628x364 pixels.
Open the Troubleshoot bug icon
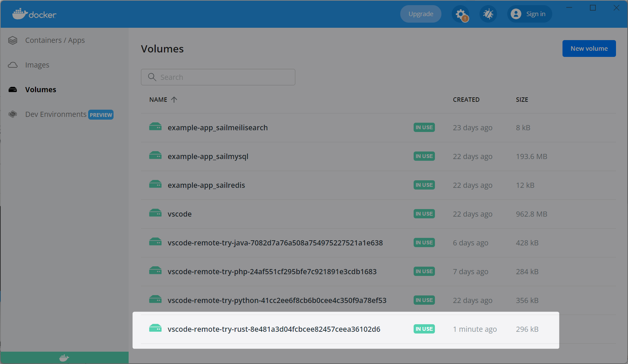pos(488,14)
